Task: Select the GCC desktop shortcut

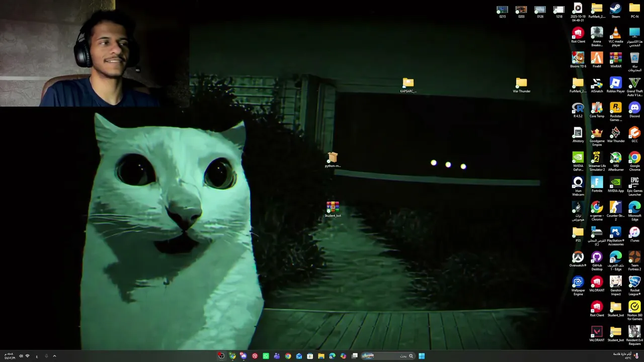Action: [634, 135]
